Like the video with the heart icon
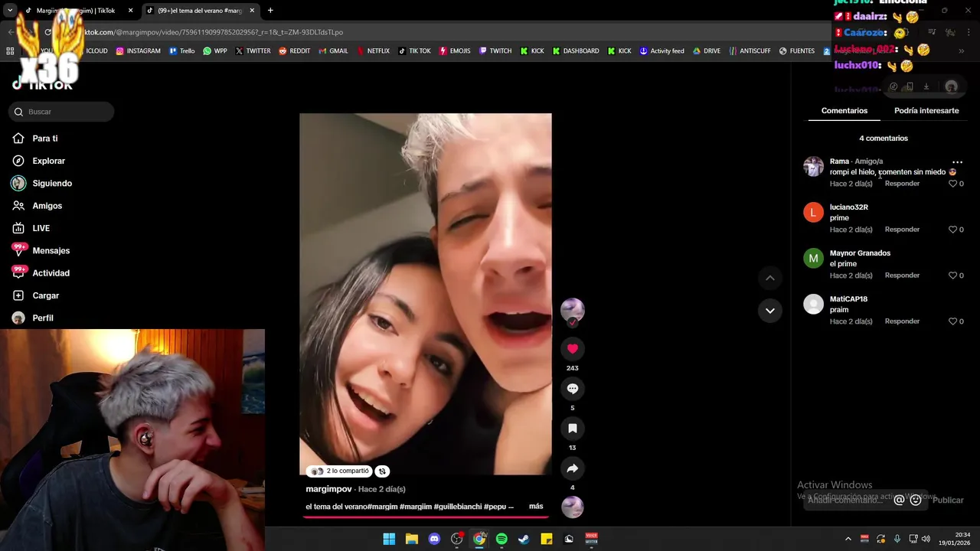The image size is (980, 551). tap(572, 349)
